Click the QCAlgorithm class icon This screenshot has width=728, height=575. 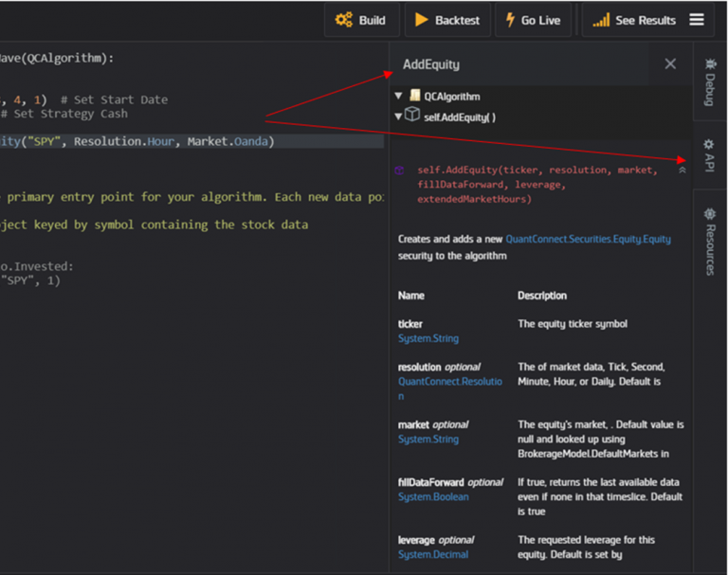click(x=414, y=96)
